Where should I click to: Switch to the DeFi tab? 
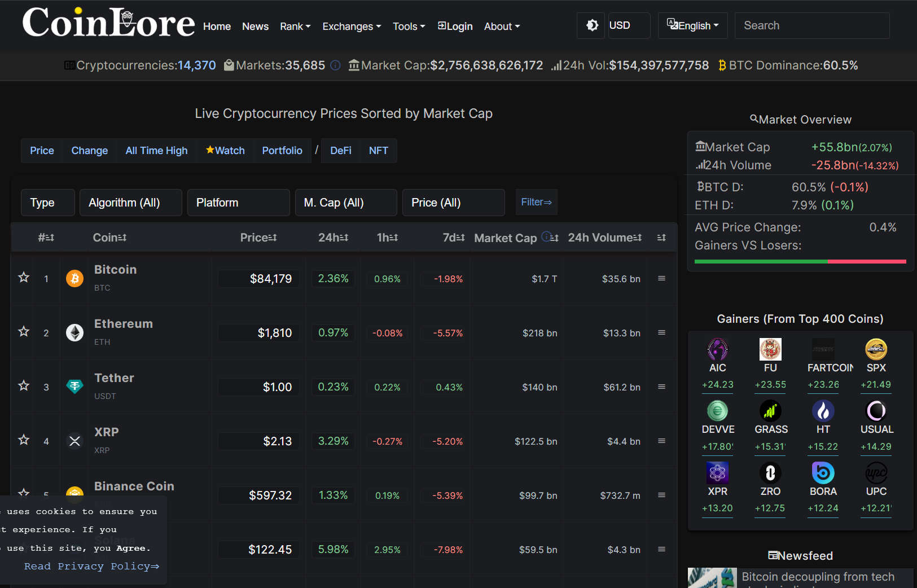341,151
